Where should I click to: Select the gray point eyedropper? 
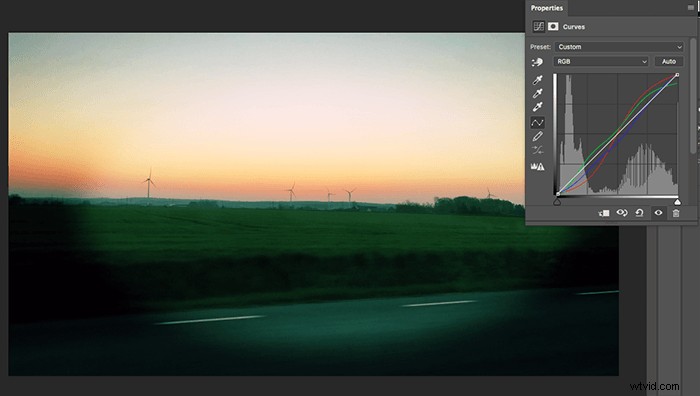tap(538, 93)
